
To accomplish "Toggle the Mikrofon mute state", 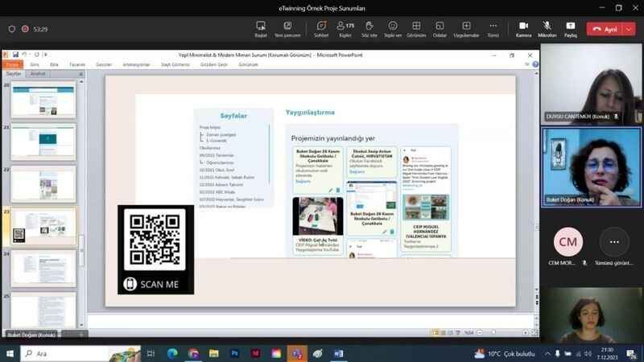I will coord(547,30).
